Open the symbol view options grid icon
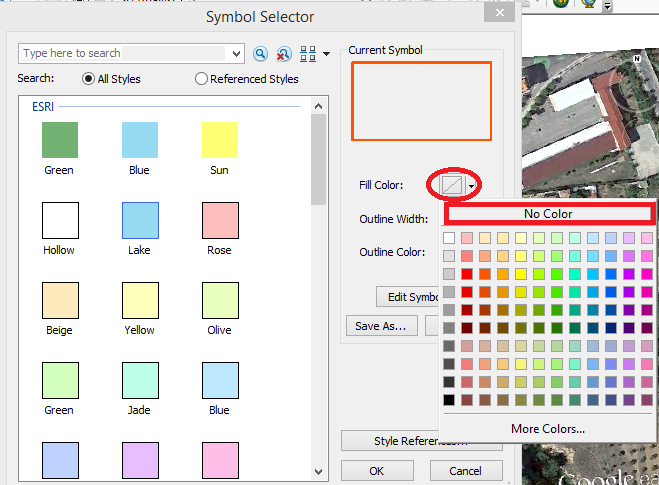The image size is (659, 485). (308, 54)
